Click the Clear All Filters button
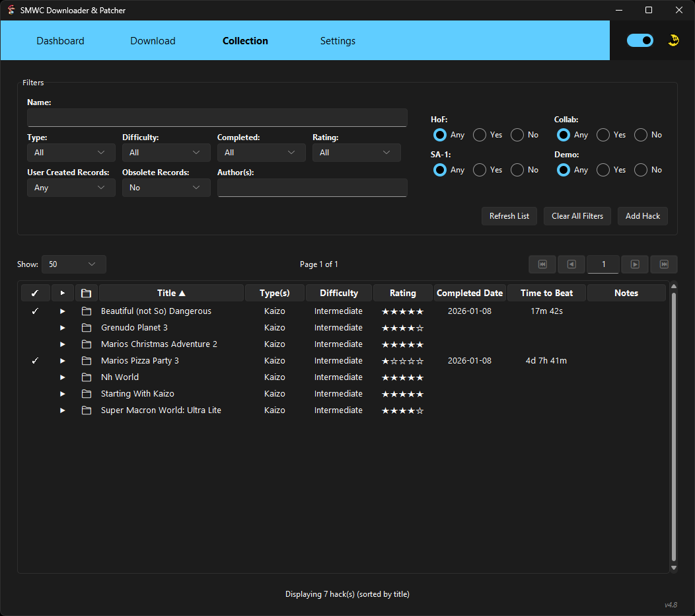The width and height of the screenshot is (695, 616). 577,216
